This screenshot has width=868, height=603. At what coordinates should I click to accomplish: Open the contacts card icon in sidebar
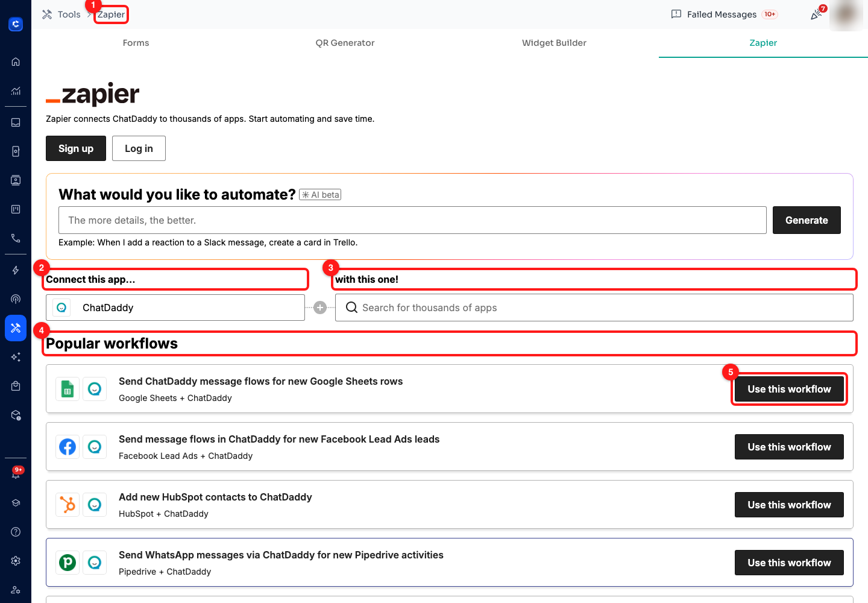(x=16, y=180)
